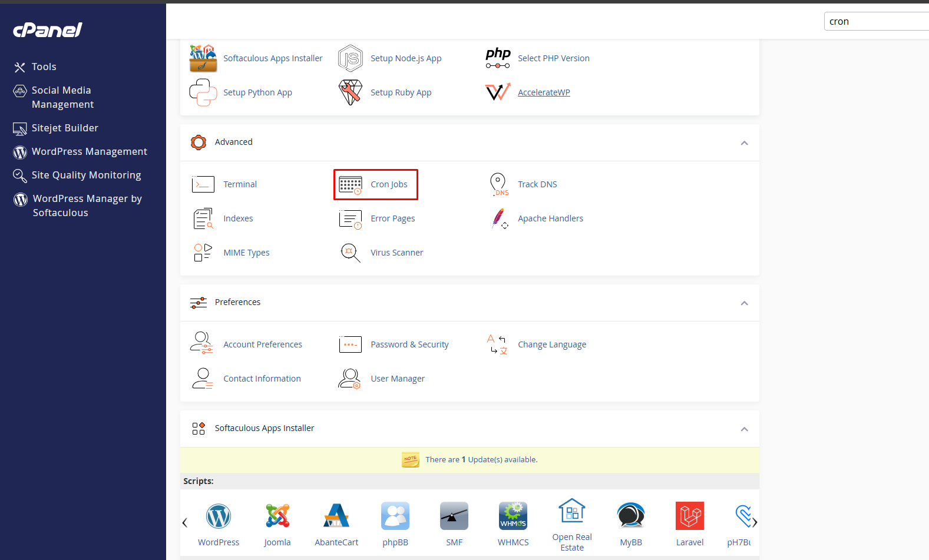Image resolution: width=929 pixels, height=560 pixels.
Task: Click the cPanel logo
Action: (x=48, y=30)
